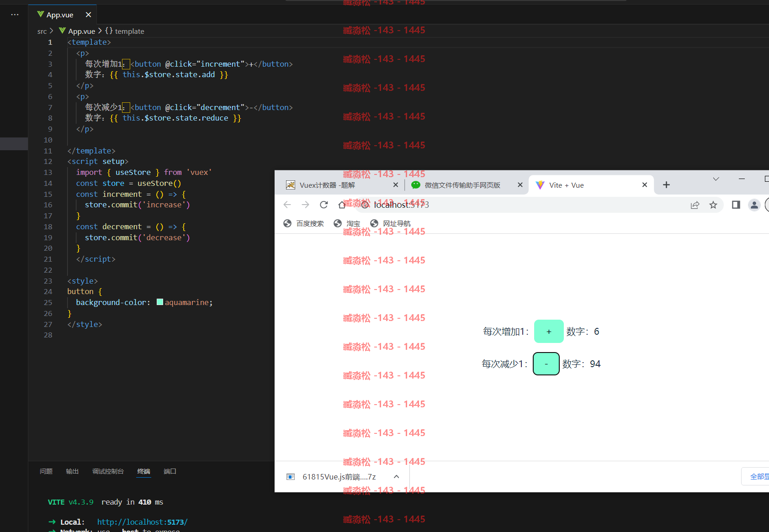Click the share page icon in address bar
Viewport: 769px width, 532px height.
click(695, 205)
